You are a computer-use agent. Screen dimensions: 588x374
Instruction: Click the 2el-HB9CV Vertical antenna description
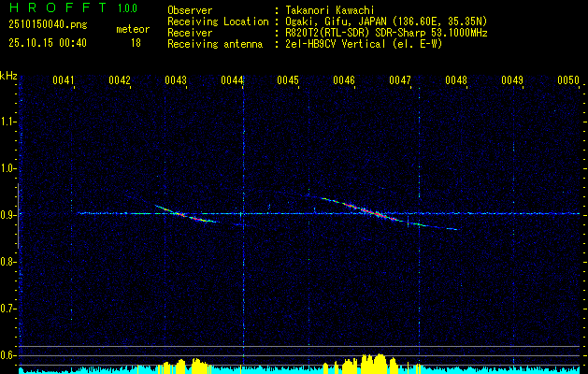pyautogui.click(x=364, y=44)
